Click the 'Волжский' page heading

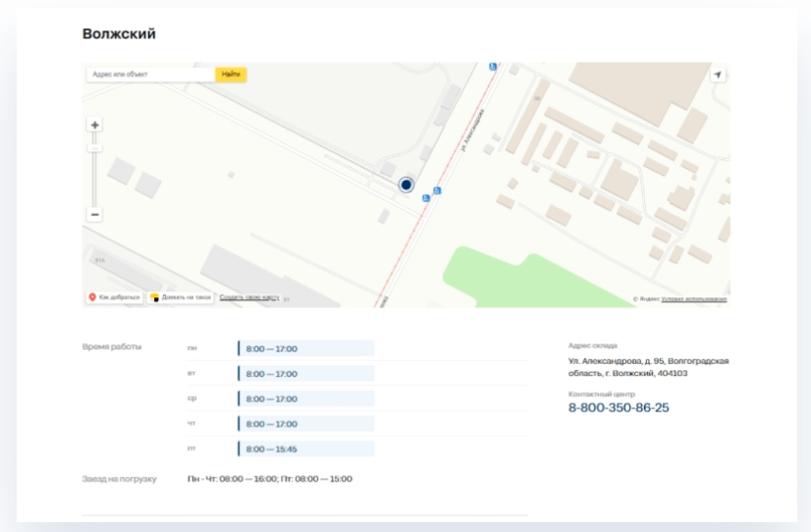point(119,34)
